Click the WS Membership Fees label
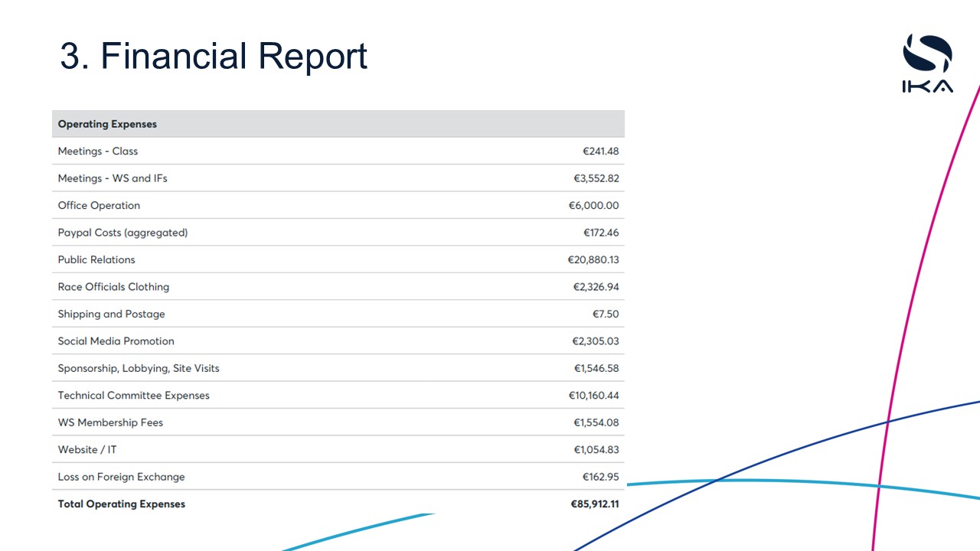The height and width of the screenshot is (551, 980). [110, 422]
